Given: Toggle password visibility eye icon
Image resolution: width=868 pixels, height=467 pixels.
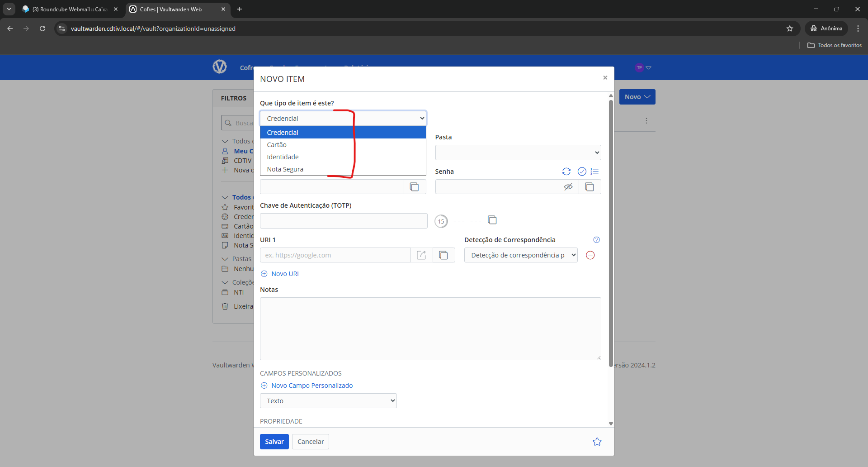Looking at the screenshot, I should pos(568,187).
